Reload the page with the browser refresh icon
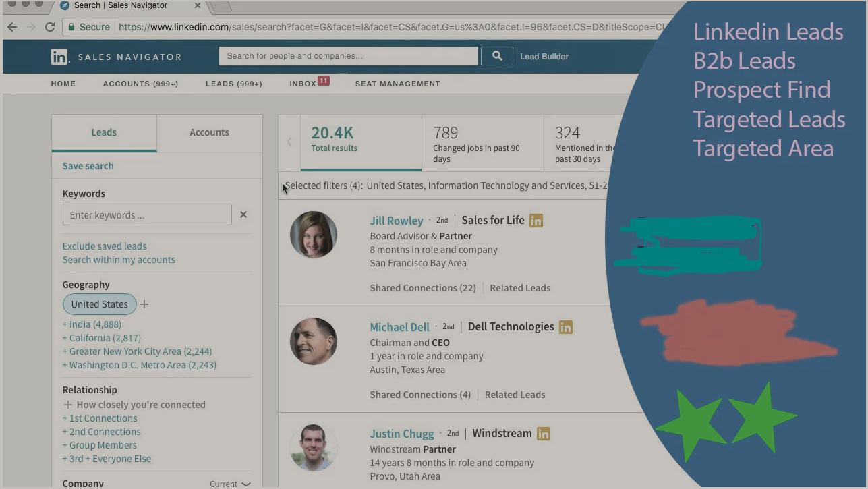This screenshot has width=868, height=489. [49, 28]
